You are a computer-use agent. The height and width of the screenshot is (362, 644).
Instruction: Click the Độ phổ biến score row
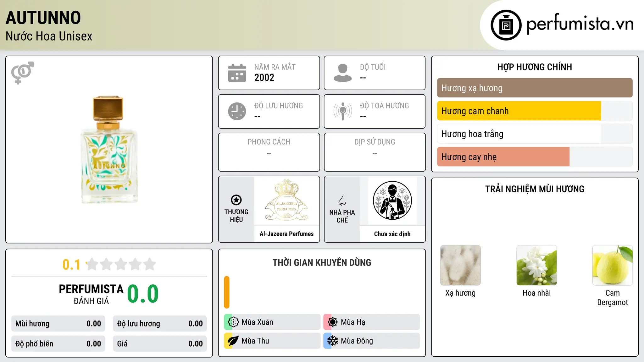coord(58,344)
